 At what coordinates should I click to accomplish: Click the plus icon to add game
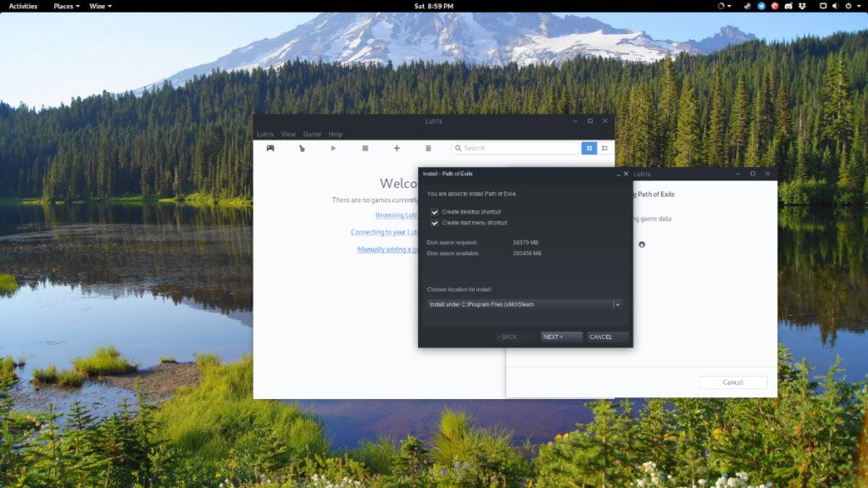[x=397, y=148]
